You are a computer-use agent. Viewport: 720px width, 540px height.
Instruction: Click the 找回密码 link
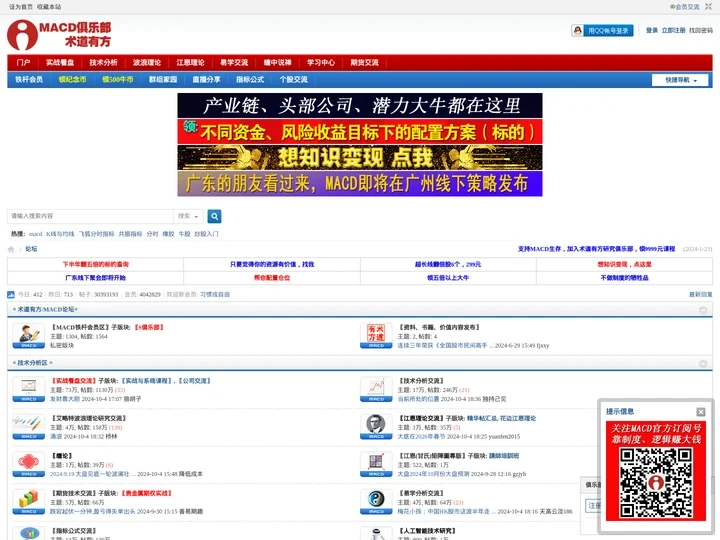(701, 30)
